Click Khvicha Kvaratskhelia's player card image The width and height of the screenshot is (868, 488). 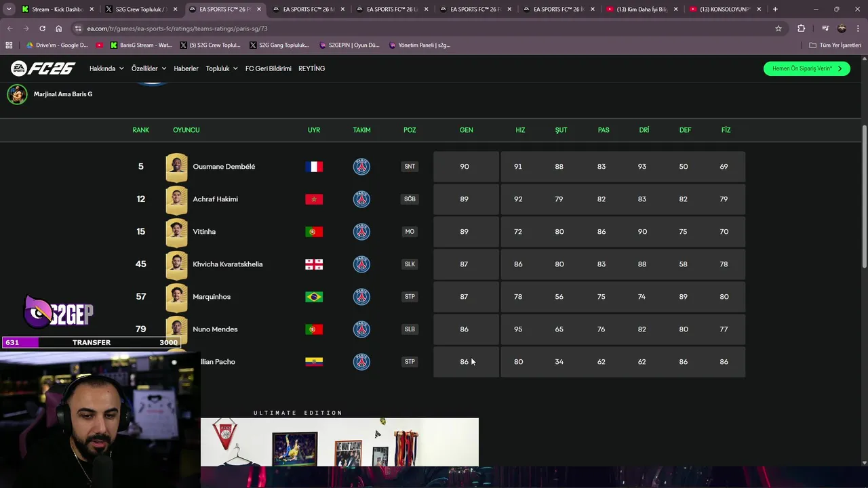pos(176,264)
